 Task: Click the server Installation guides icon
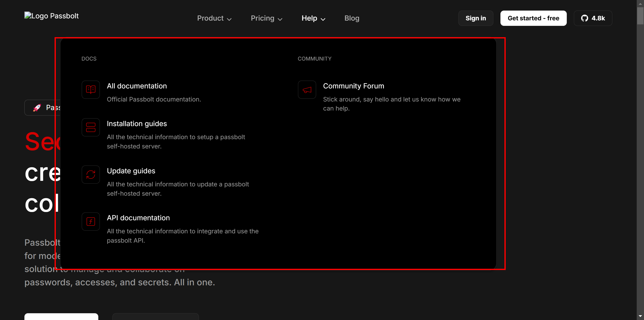pyautogui.click(x=91, y=127)
